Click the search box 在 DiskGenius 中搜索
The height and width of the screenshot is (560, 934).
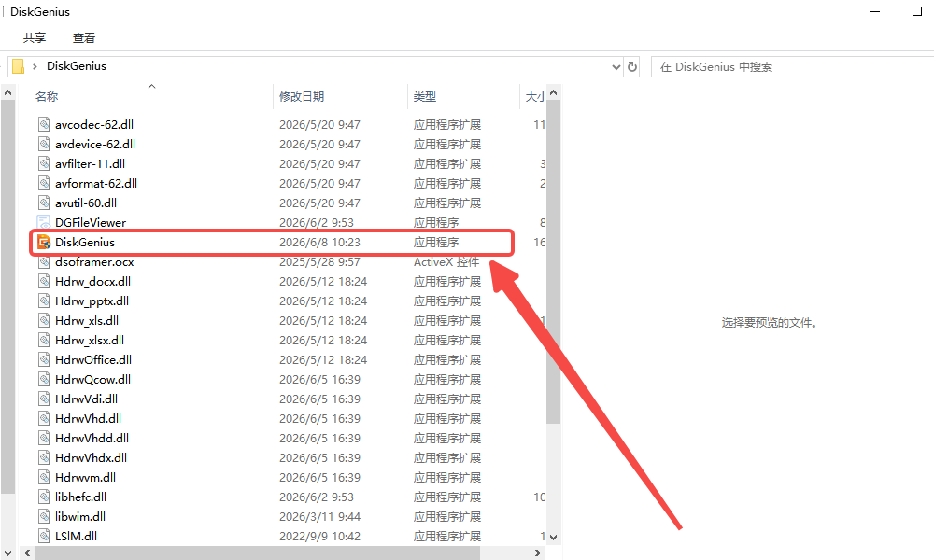point(792,66)
